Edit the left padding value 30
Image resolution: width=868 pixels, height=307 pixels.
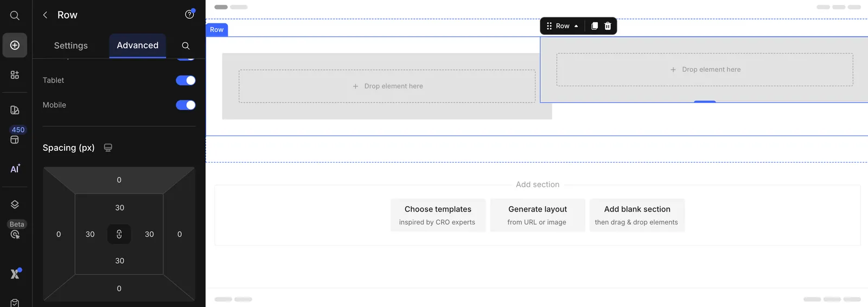(x=90, y=234)
